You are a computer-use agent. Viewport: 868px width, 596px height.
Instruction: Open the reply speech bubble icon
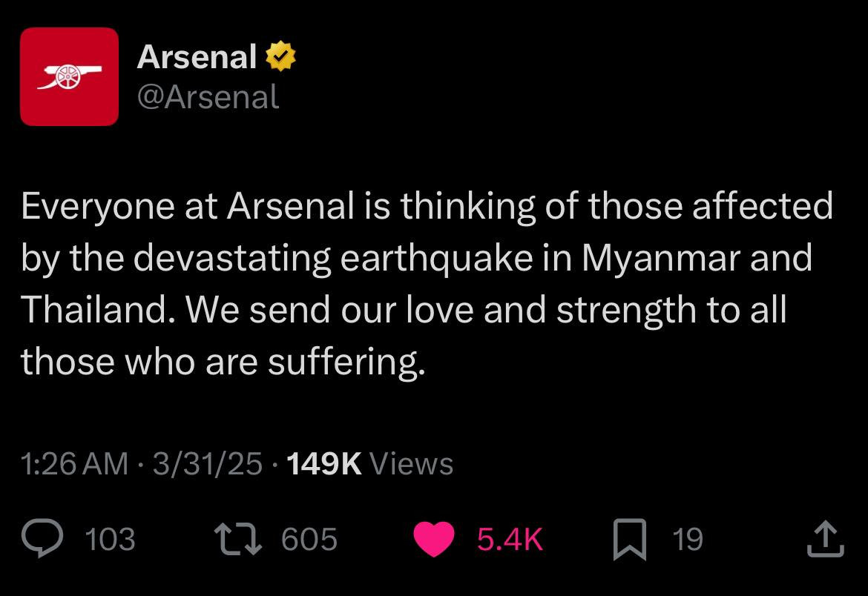pyautogui.click(x=45, y=539)
